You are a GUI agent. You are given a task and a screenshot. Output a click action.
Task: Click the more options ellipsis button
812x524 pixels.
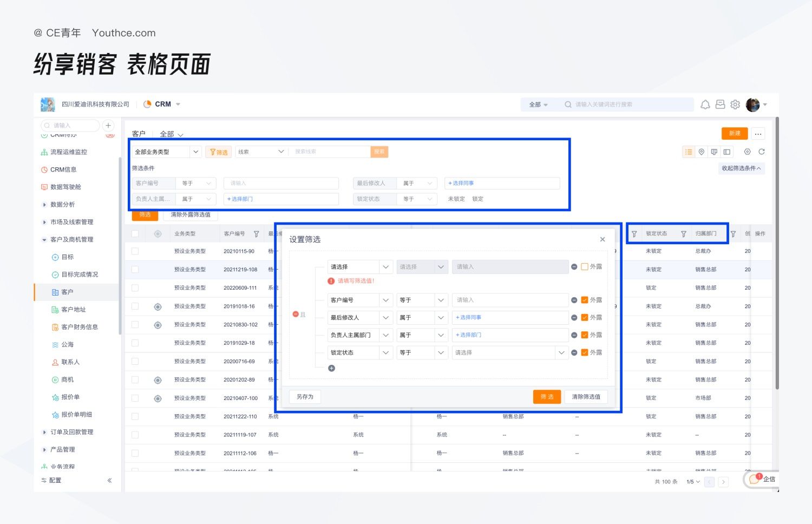click(x=758, y=133)
